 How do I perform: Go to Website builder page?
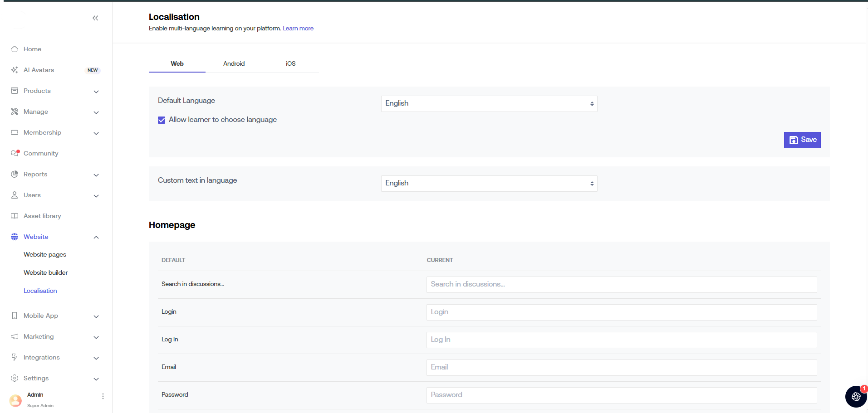click(45, 272)
